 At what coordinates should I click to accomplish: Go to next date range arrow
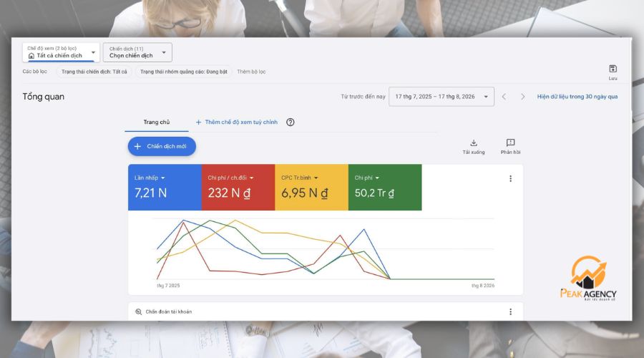pos(522,97)
